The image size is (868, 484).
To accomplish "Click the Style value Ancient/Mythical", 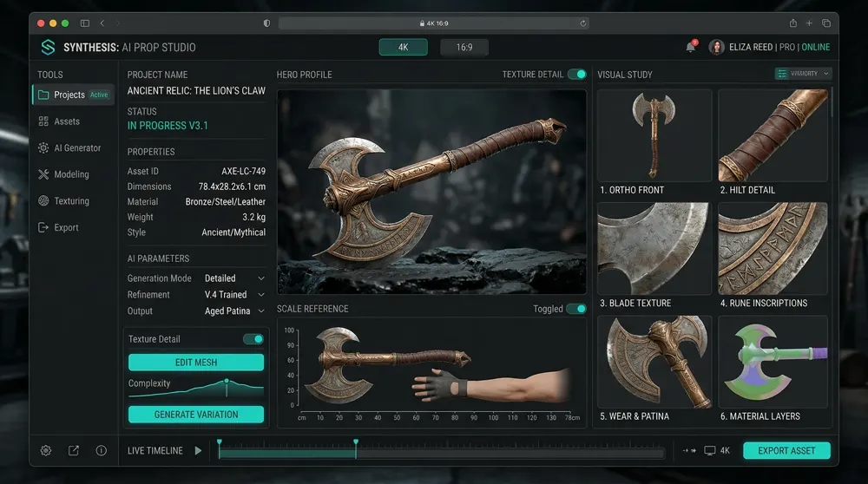I will pyautogui.click(x=233, y=232).
